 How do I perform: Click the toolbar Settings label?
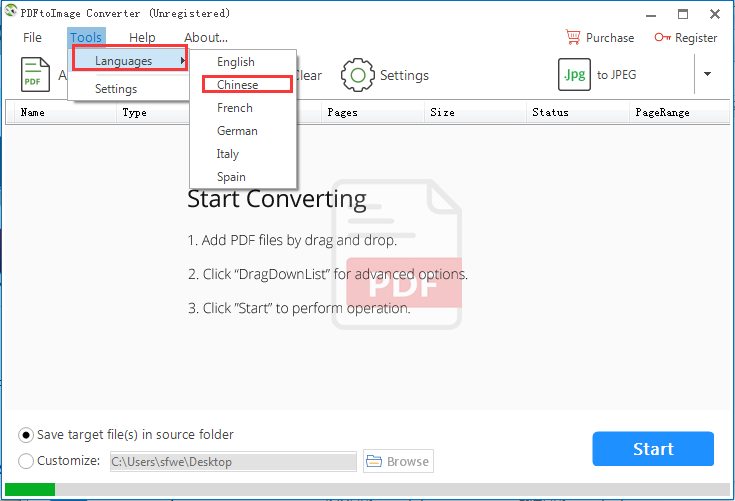click(404, 75)
